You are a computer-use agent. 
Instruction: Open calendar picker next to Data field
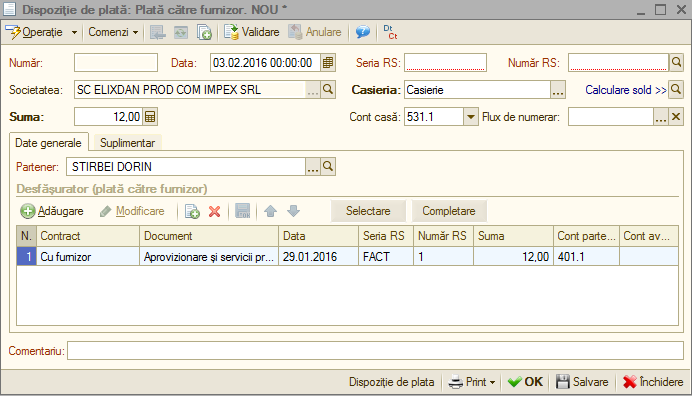[327, 63]
